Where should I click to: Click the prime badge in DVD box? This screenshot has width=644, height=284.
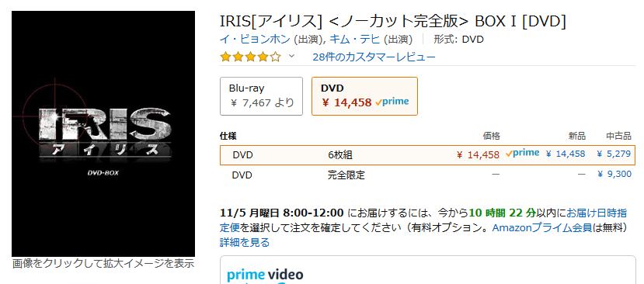[x=392, y=102]
